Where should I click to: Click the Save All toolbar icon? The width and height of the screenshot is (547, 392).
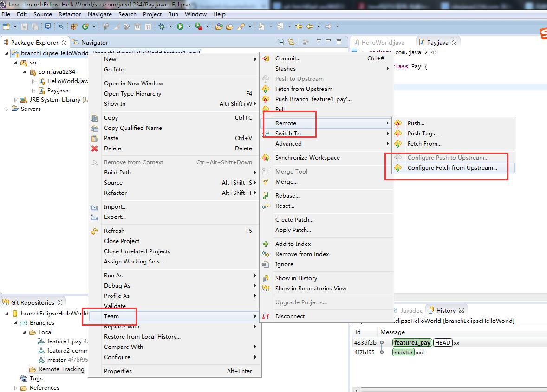point(35,26)
